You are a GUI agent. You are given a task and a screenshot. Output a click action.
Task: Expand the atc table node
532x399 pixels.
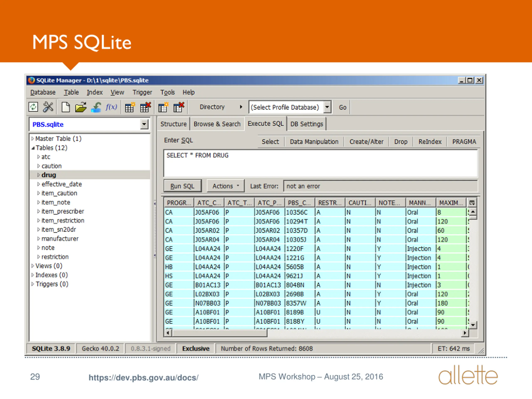(38, 157)
